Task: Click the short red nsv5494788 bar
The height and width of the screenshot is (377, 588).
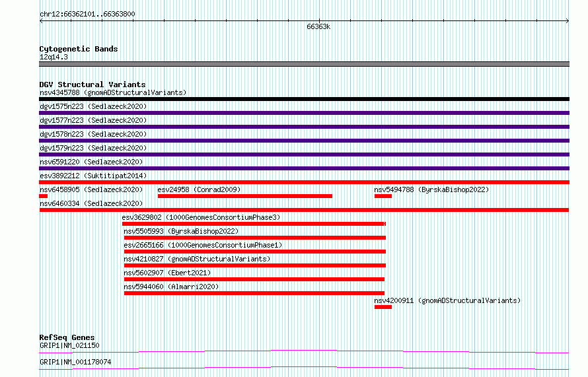Action: [x=383, y=196]
